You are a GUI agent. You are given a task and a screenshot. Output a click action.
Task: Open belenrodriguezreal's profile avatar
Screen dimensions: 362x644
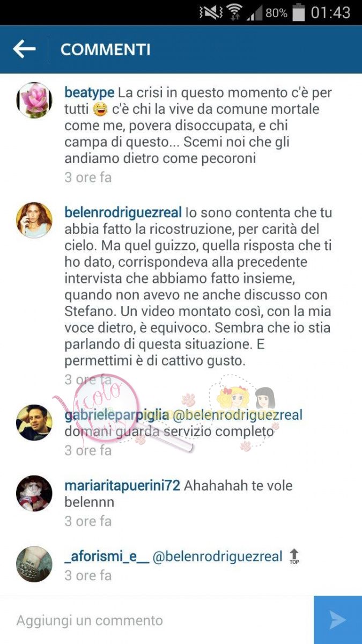click(34, 220)
